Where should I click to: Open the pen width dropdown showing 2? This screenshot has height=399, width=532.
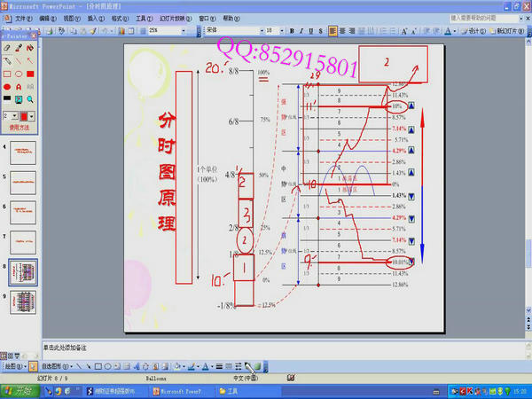click(15, 115)
